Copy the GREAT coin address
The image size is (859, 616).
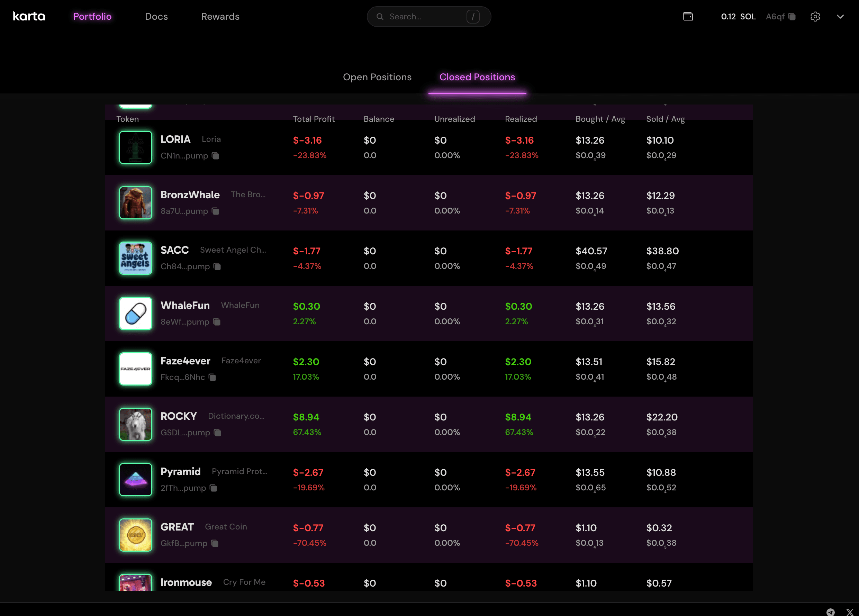click(x=215, y=543)
